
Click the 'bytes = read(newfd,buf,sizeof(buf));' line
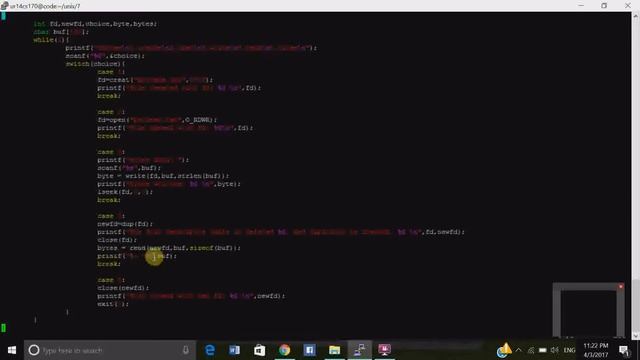tap(169, 248)
